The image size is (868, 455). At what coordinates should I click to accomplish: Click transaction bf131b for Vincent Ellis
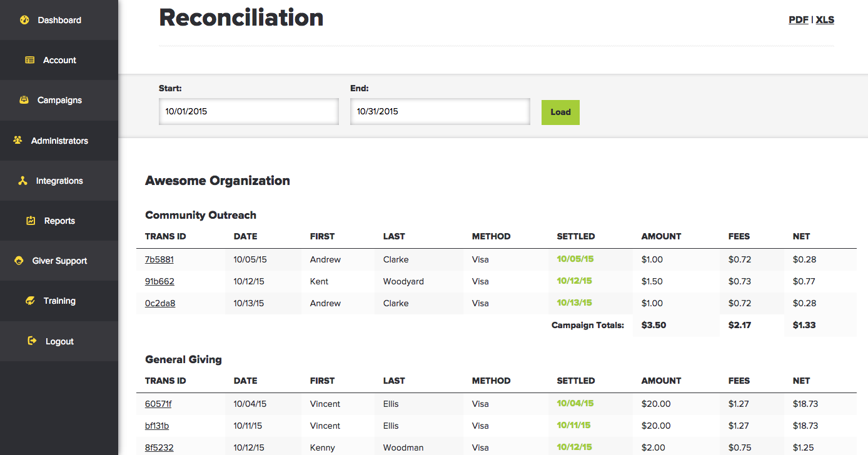156,426
